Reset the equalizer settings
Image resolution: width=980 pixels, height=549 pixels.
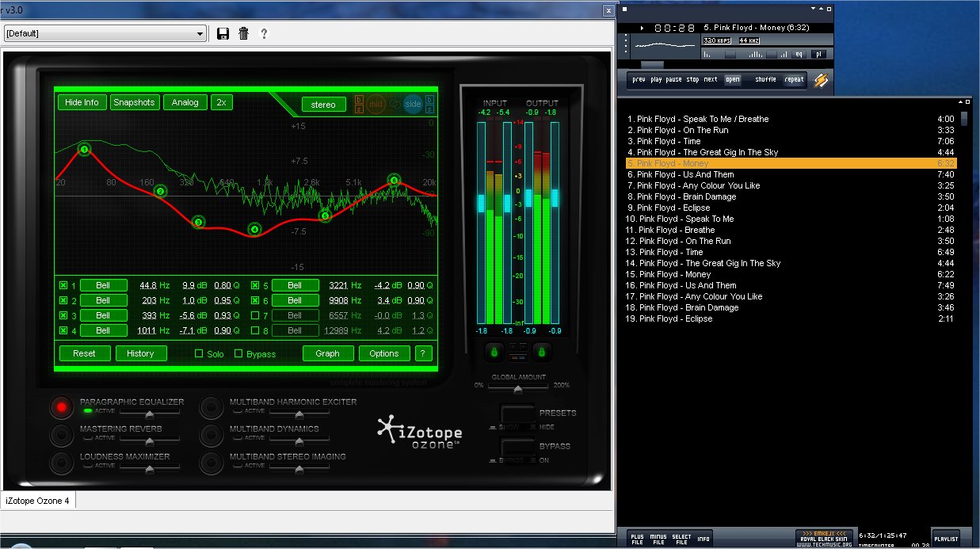[84, 353]
